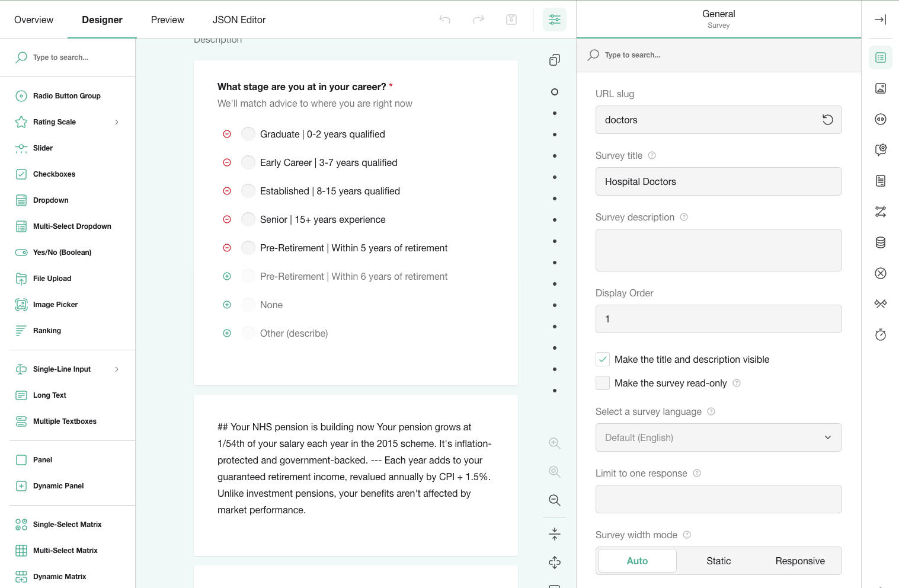The width and height of the screenshot is (899, 588).
Task: Collapse the property panel arrow icon
Action: (881, 20)
